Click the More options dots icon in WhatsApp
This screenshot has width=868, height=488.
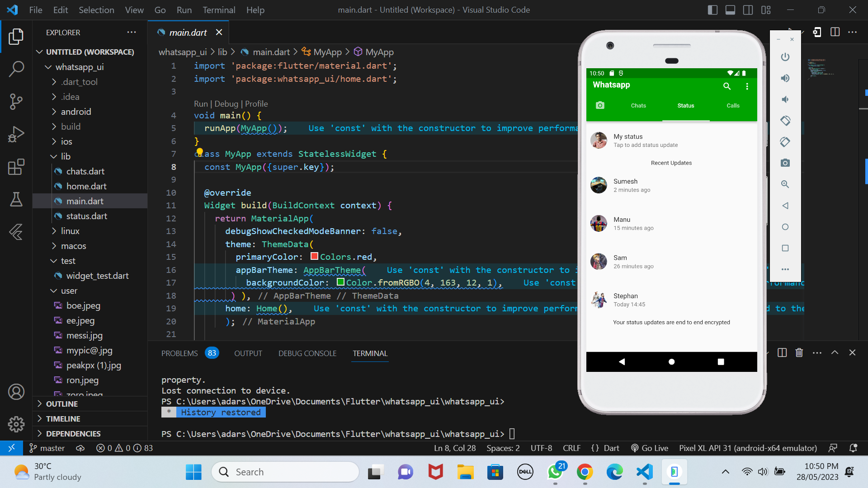748,86
